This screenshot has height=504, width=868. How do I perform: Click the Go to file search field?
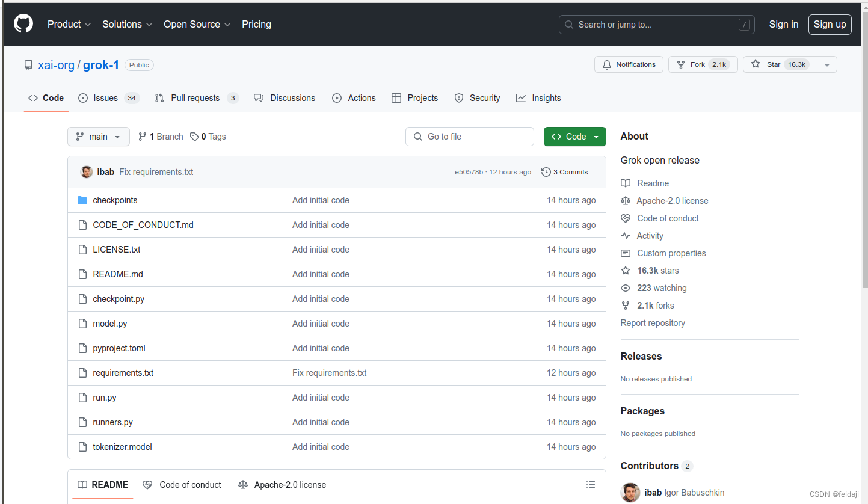click(470, 137)
